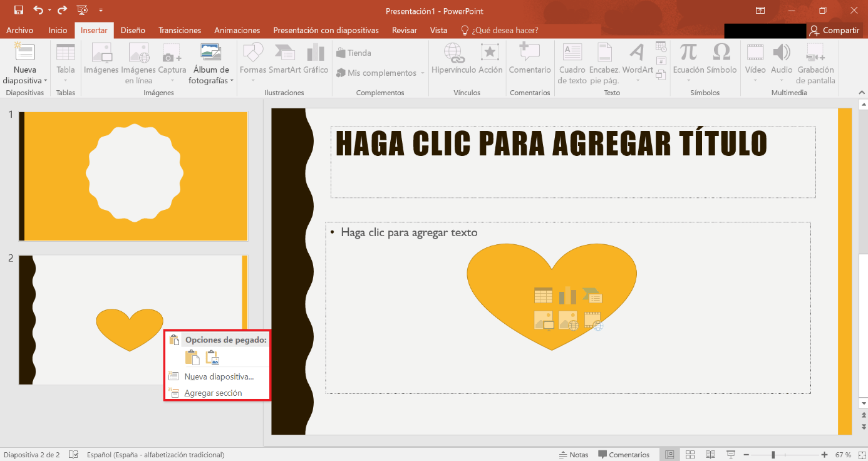
Task: Switch to Normal view in status bar
Action: coord(670,454)
